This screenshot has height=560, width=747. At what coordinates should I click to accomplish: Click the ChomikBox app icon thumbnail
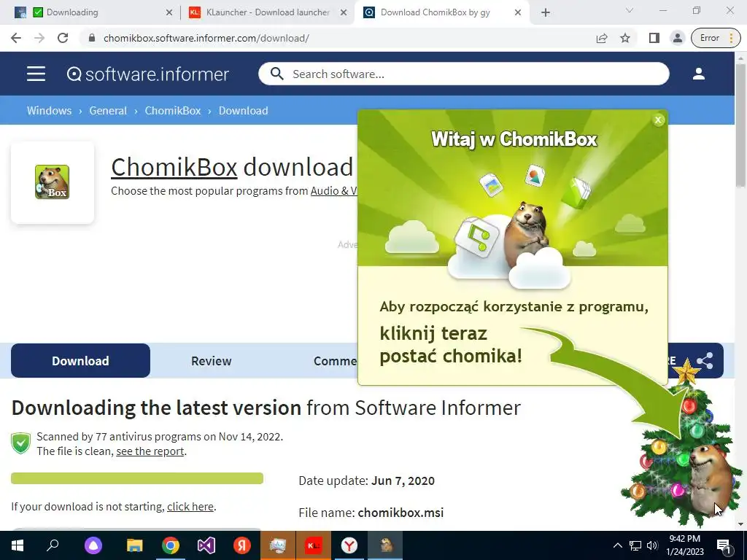click(53, 182)
